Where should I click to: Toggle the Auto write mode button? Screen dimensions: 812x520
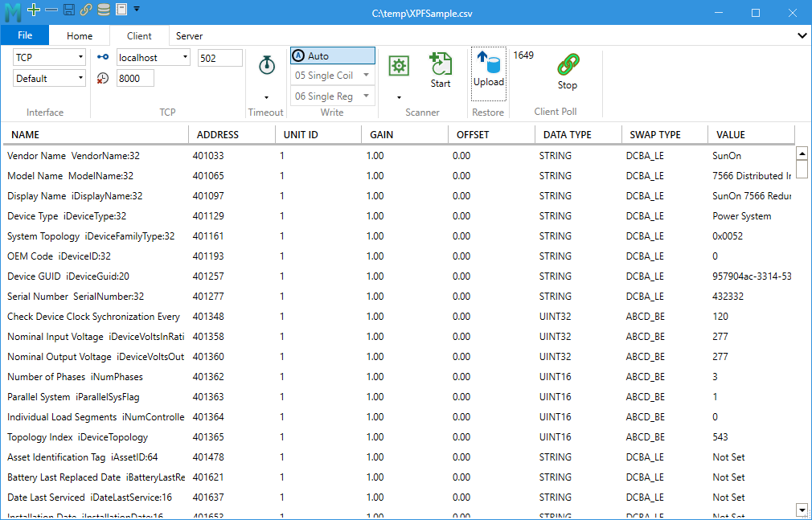click(333, 55)
